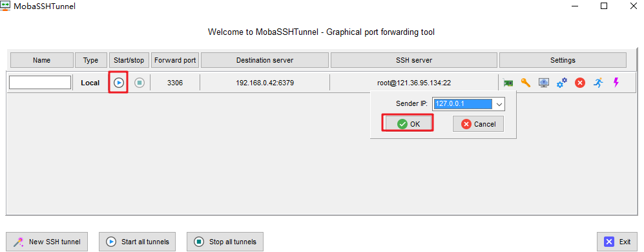
Task: Click the Destination server column header
Action: 265,60
